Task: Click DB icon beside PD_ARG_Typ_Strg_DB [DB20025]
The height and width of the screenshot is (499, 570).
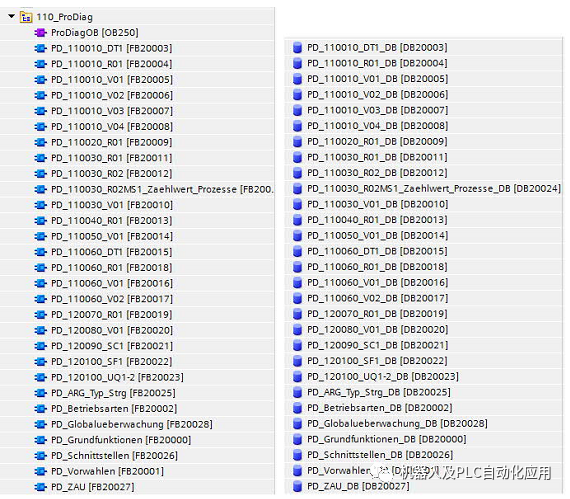Action: 297,392
